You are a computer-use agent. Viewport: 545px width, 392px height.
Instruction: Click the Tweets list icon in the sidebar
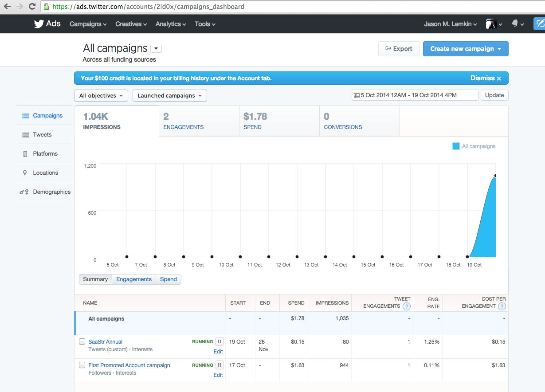click(x=25, y=135)
